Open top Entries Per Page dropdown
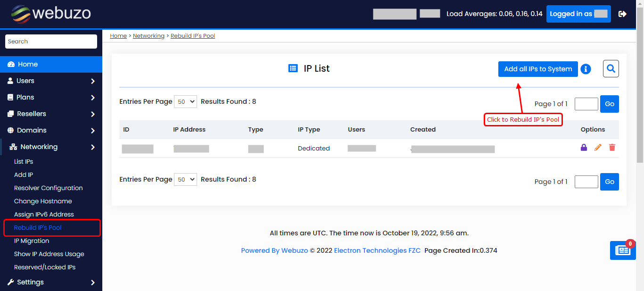Viewport: 644px width, 291px height. [185, 101]
